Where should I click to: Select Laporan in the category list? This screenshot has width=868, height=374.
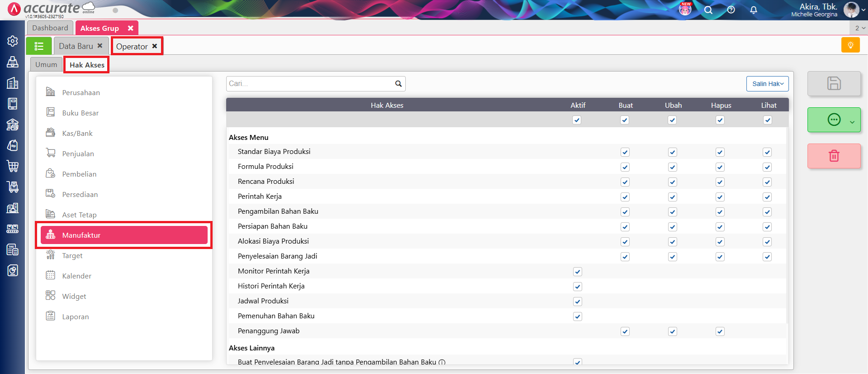pyautogui.click(x=76, y=317)
